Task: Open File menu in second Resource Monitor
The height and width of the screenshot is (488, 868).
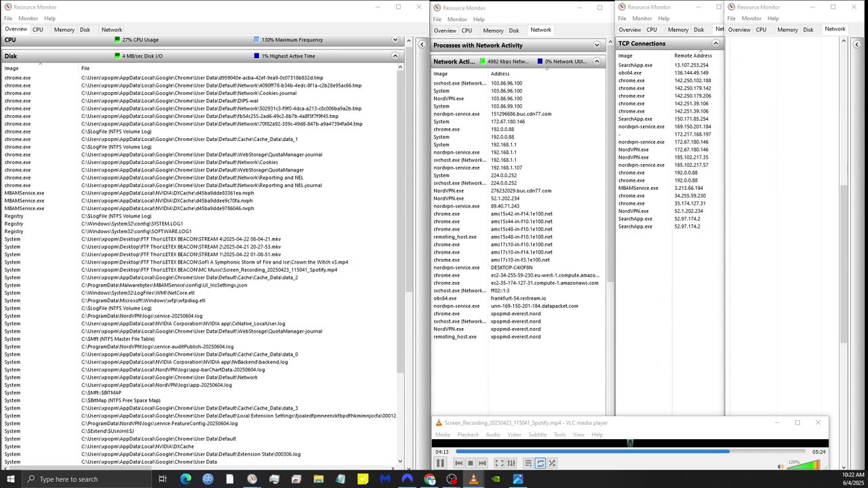Action: point(437,19)
